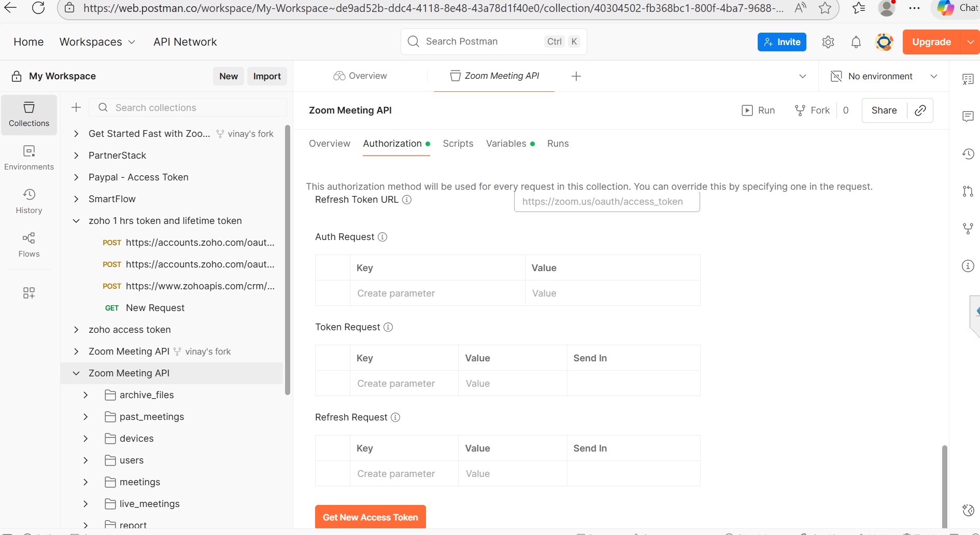Click the plus icon to create collection
This screenshot has width=980, height=535.
click(76, 107)
